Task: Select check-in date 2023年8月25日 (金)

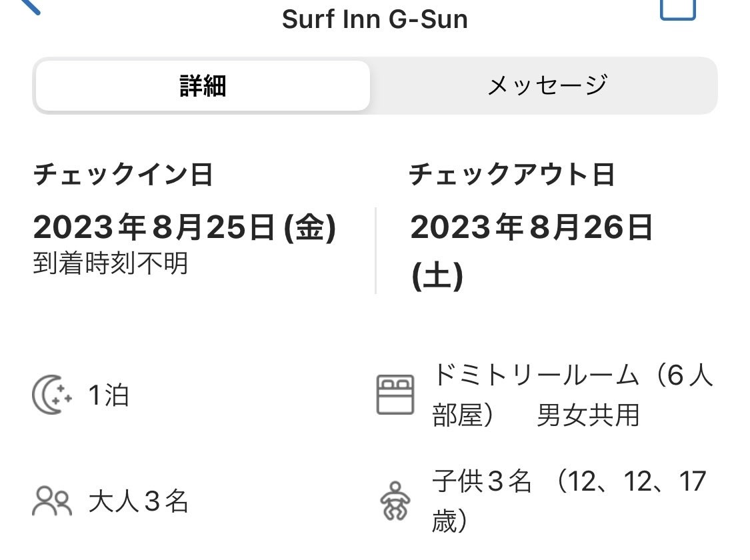Action: [185, 229]
